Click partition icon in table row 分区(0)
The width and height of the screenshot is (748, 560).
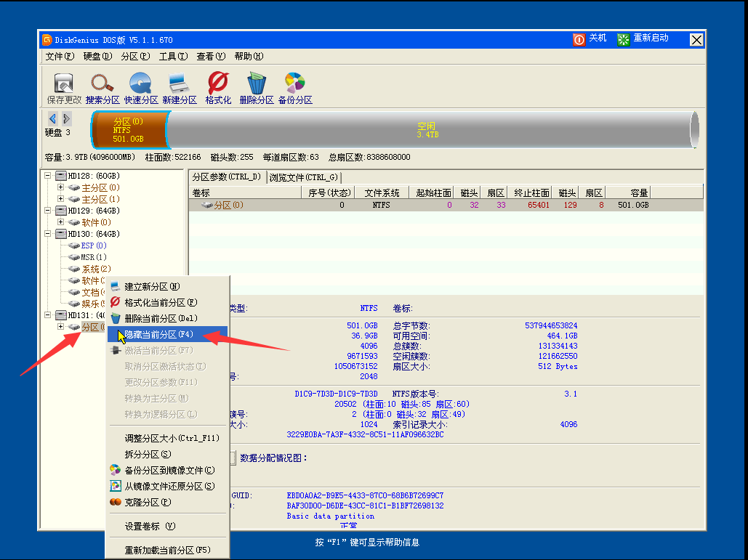[207, 206]
